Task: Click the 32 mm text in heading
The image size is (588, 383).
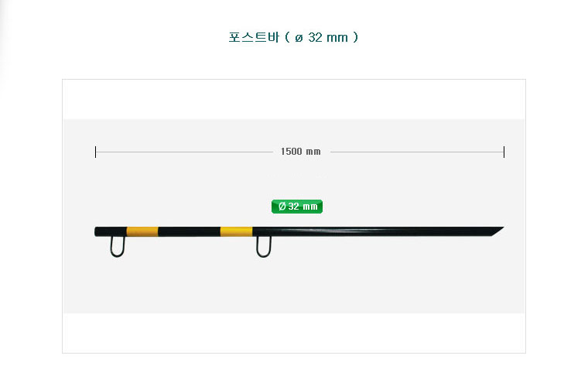Action: click(328, 37)
